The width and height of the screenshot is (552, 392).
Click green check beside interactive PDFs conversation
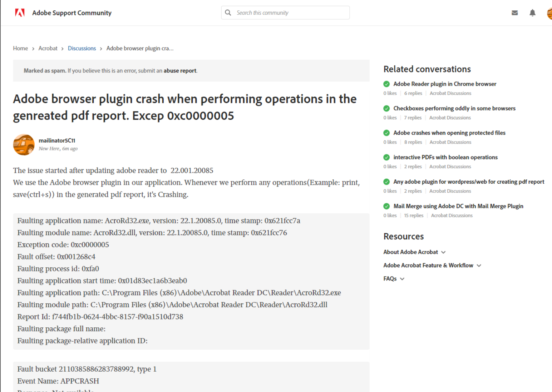pos(386,157)
